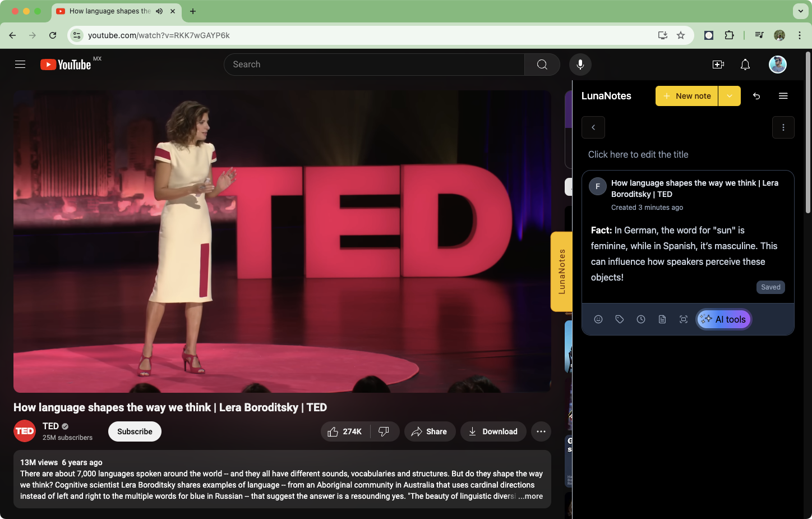
Task: Open the Chrome profile avatar
Action: 779,35
